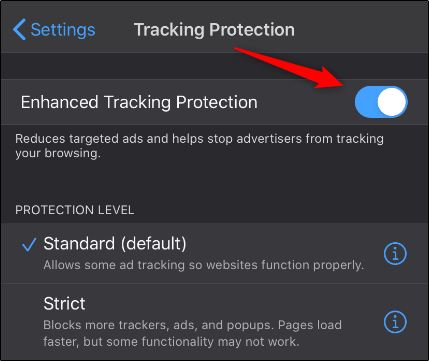
Task: Select the Strict protection level
Action: [x=214, y=322]
